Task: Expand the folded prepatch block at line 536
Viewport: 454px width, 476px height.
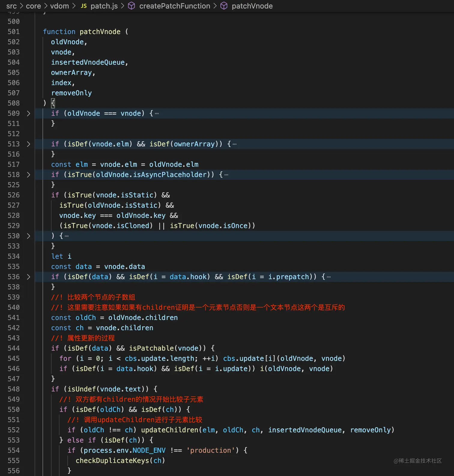Action: [x=29, y=277]
